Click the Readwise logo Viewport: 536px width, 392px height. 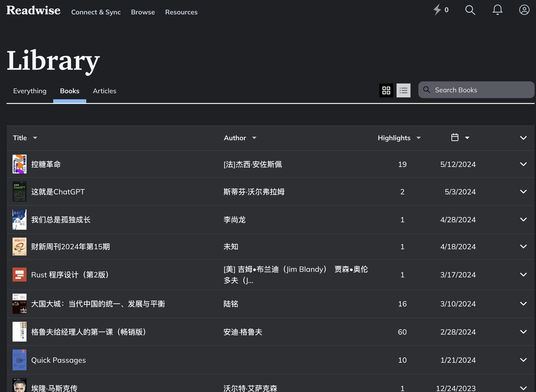pyautogui.click(x=33, y=10)
